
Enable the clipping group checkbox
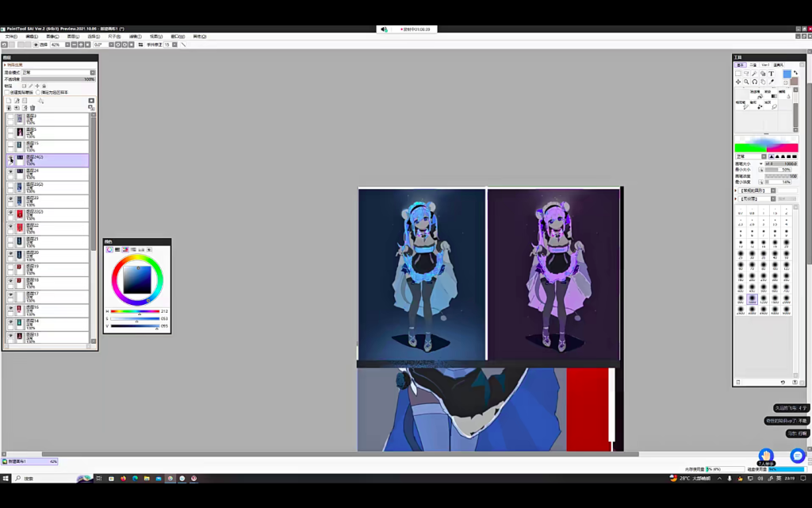6,92
